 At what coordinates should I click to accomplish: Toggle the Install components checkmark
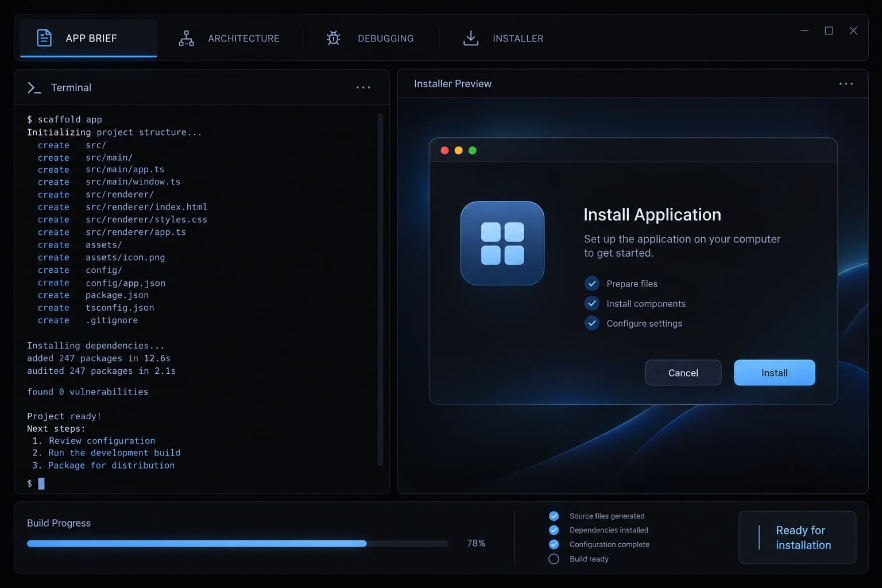592,303
